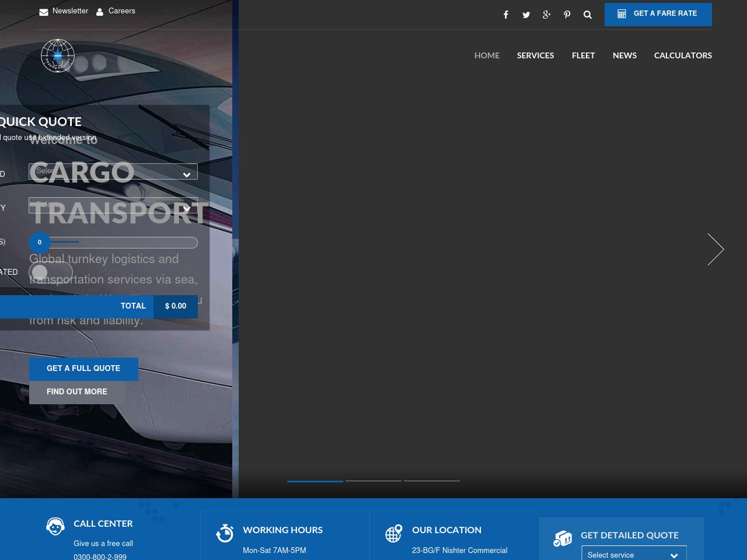Click the Quick Quote slider handle showing 0
The width and height of the screenshot is (747, 560).
coord(40,243)
